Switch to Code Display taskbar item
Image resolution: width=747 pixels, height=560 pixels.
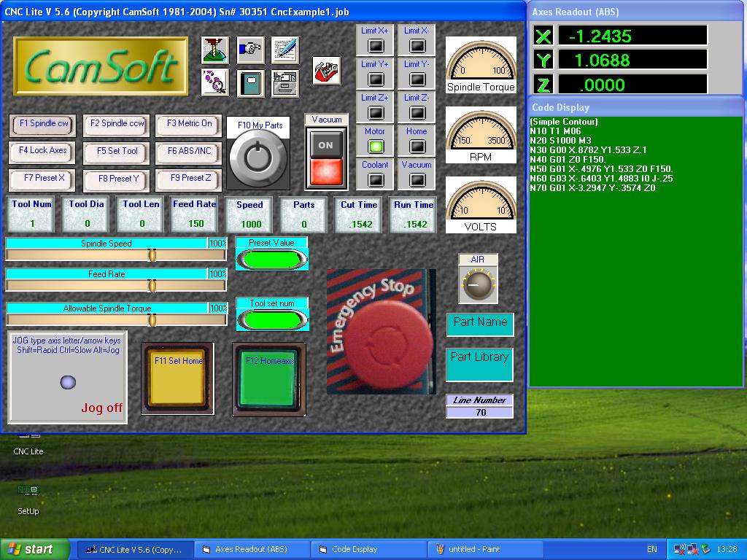tap(368, 549)
